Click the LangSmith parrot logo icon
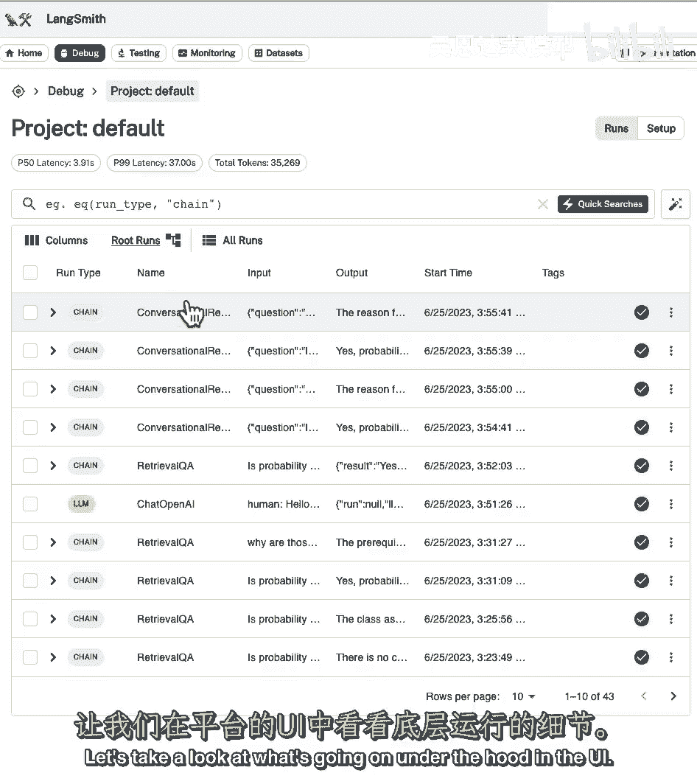The height and width of the screenshot is (784, 697). click(18, 19)
